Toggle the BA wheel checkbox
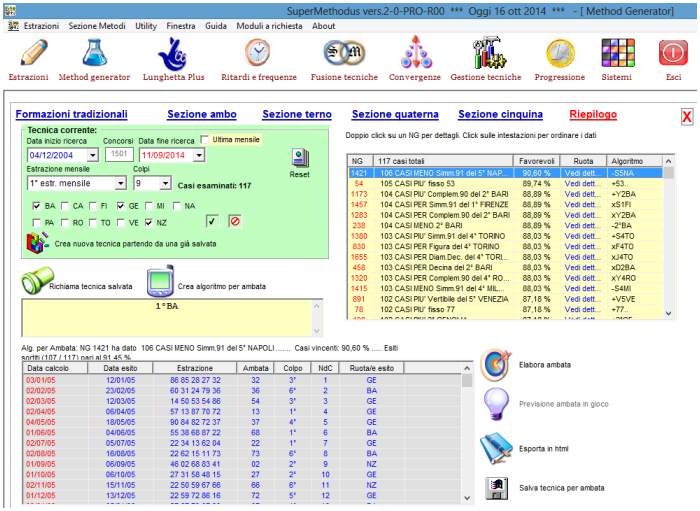 pos(37,206)
